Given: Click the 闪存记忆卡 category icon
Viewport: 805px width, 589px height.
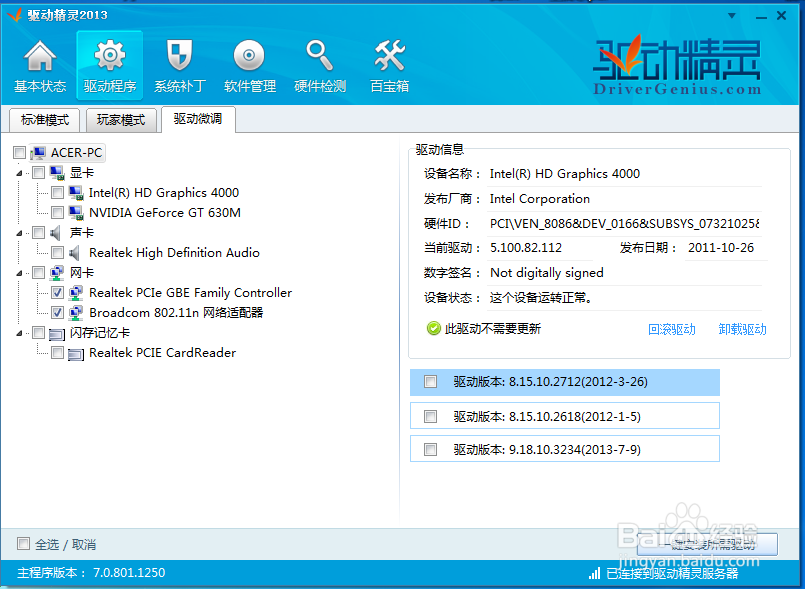Looking at the screenshot, I should [57, 334].
